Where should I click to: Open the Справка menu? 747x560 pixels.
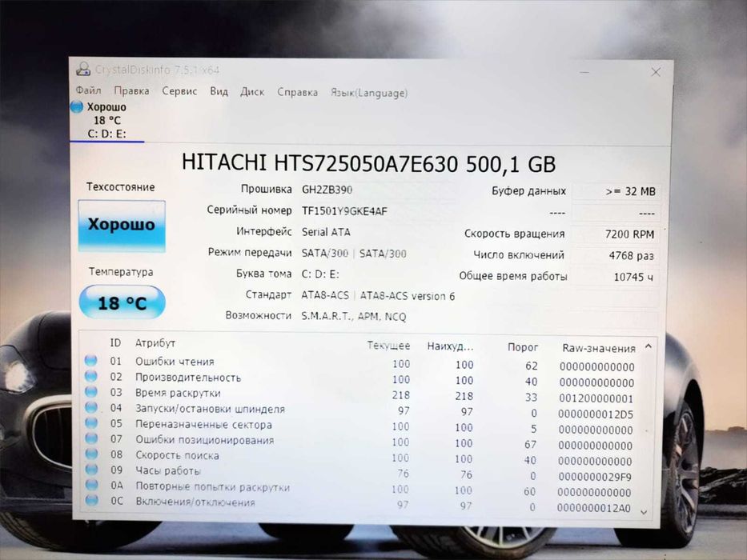tap(297, 92)
